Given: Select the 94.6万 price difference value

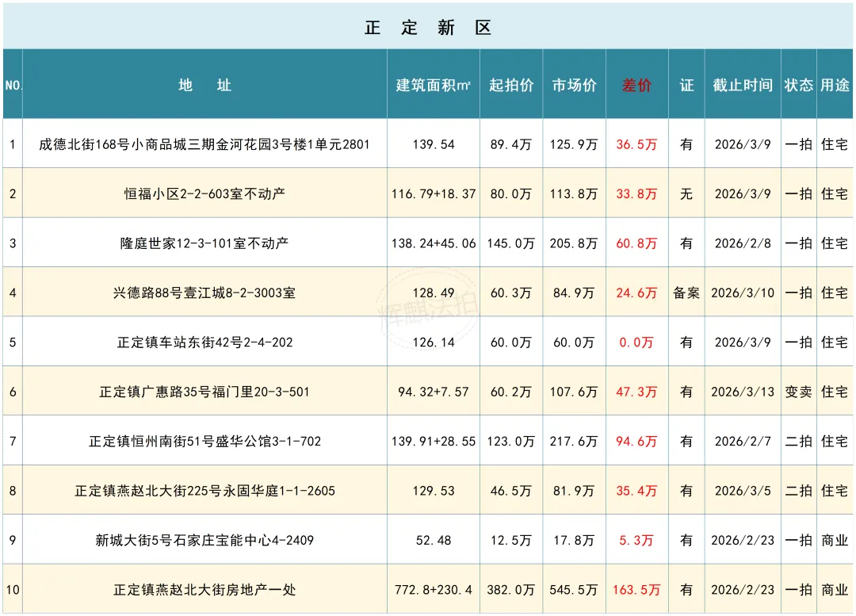Looking at the screenshot, I should tap(636, 442).
